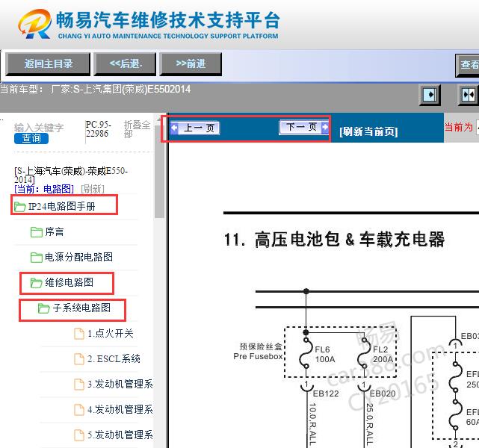Viewport: 479px width, 448px height.
Task: Click the 子系统电路图 open folder icon
Action: click(x=43, y=308)
